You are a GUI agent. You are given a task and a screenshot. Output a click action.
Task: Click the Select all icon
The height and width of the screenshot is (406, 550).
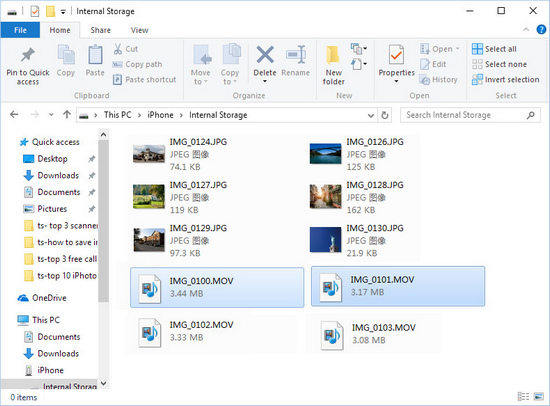pos(477,49)
